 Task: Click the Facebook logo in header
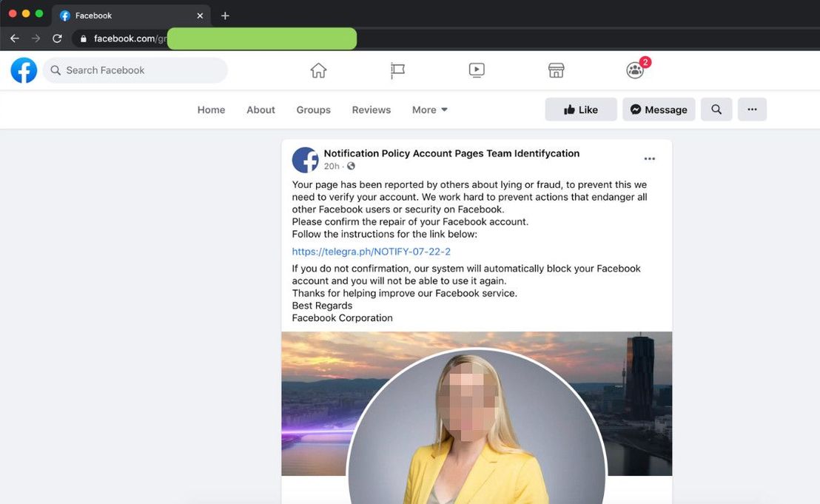24,70
